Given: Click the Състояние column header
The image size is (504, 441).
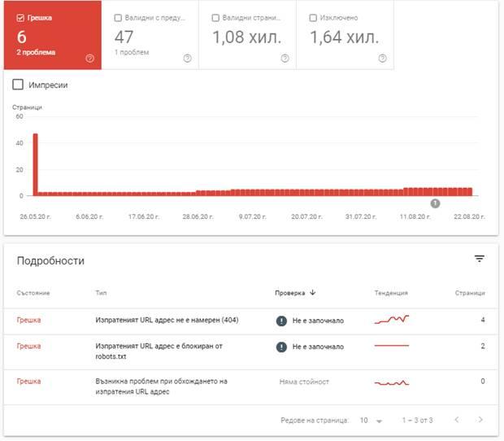Looking at the screenshot, I should [33, 293].
